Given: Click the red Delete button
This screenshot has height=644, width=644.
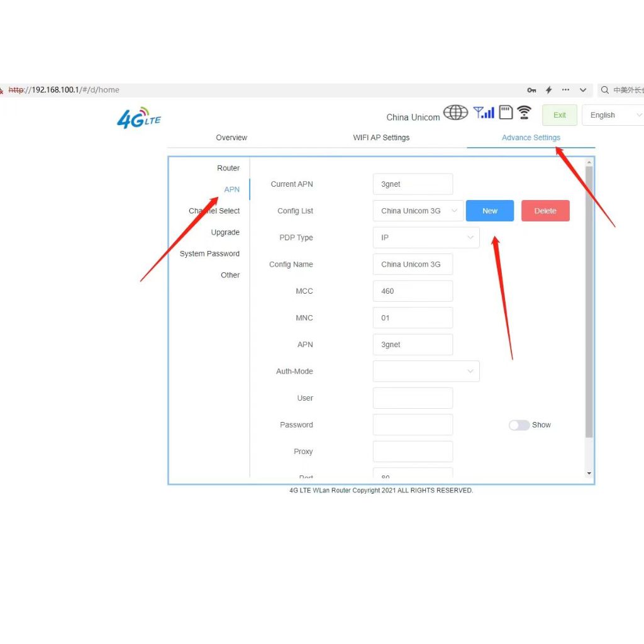Looking at the screenshot, I should 545,211.
